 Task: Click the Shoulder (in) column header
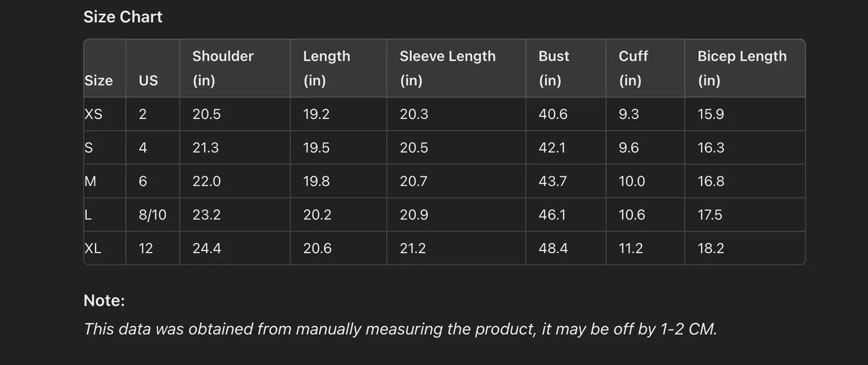pos(223,68)
